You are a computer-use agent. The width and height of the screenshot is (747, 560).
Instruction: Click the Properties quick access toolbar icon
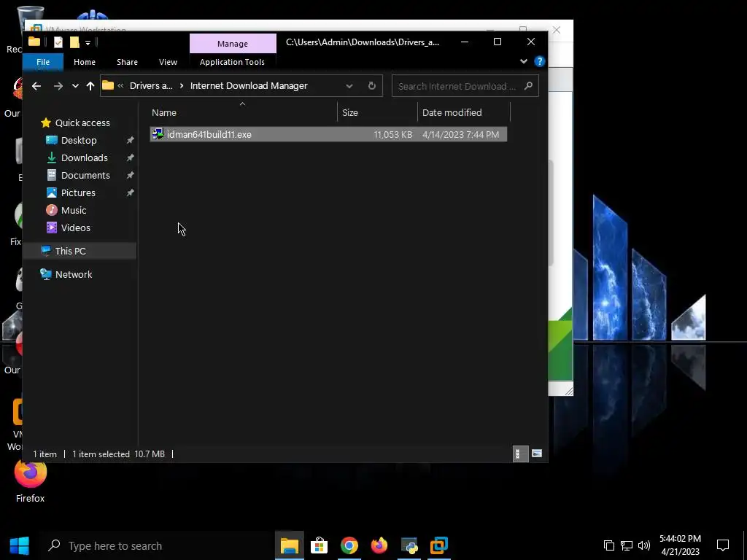click(58, 42)
